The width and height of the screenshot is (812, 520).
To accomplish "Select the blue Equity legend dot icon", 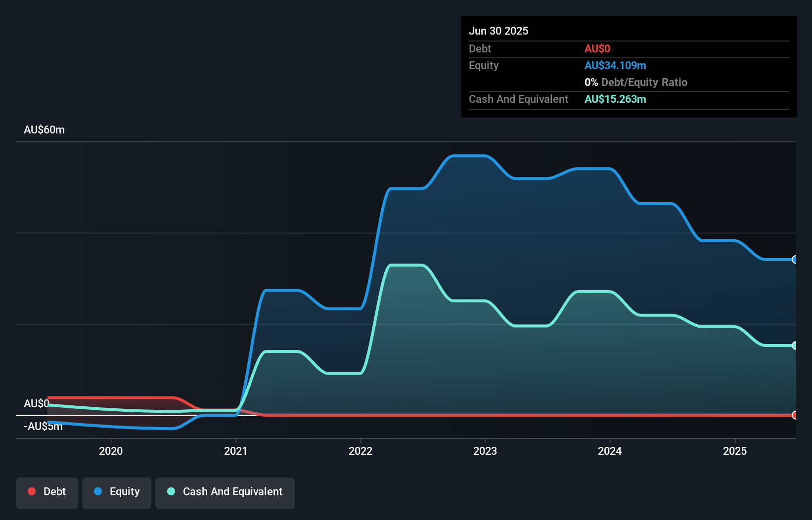I will click(98, 491).
